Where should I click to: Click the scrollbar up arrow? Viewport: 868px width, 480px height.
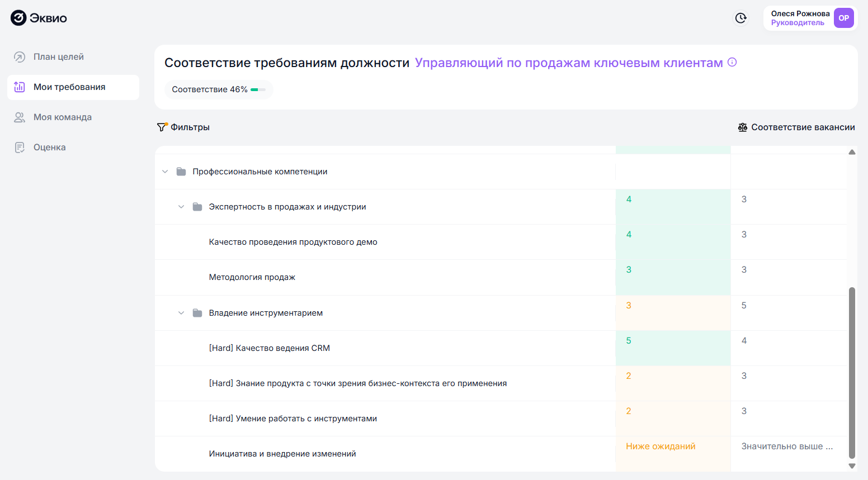[852, 152]
